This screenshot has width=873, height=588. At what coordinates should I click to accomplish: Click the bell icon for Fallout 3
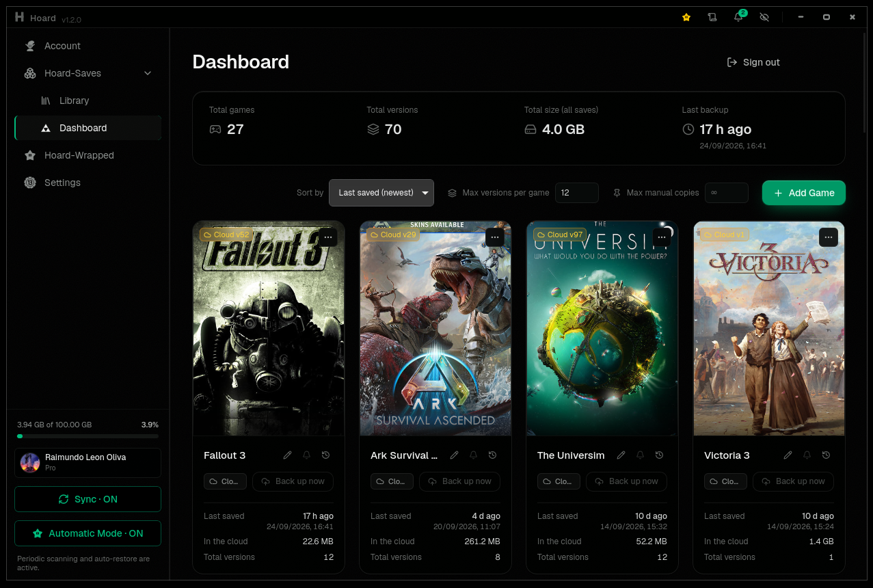point(306,455)
